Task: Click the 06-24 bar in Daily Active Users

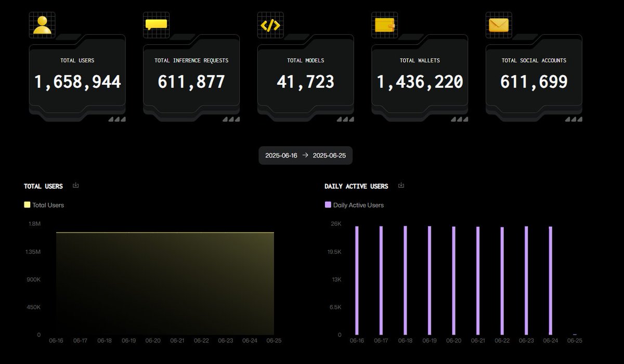Action: tap(551, 281)
